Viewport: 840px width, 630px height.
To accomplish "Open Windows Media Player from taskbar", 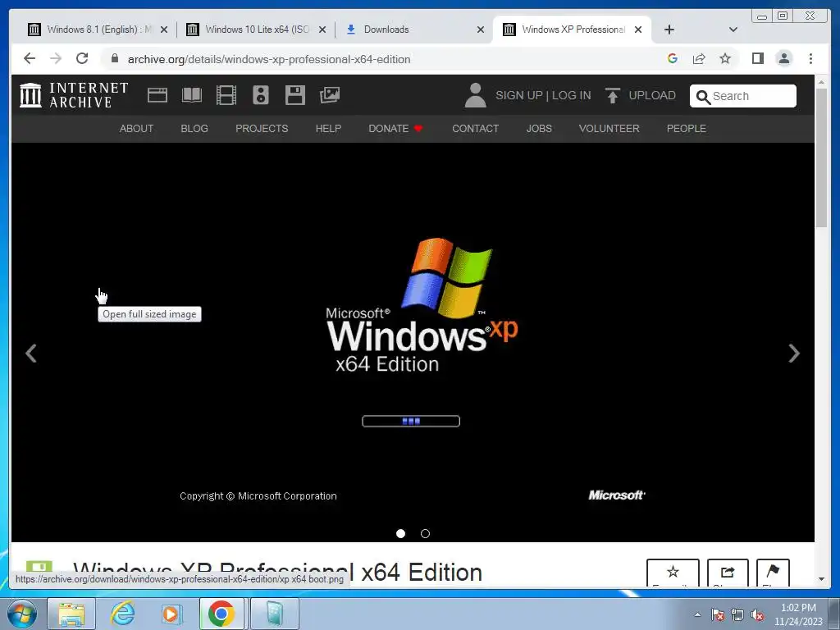I will [x=172, y=614].
